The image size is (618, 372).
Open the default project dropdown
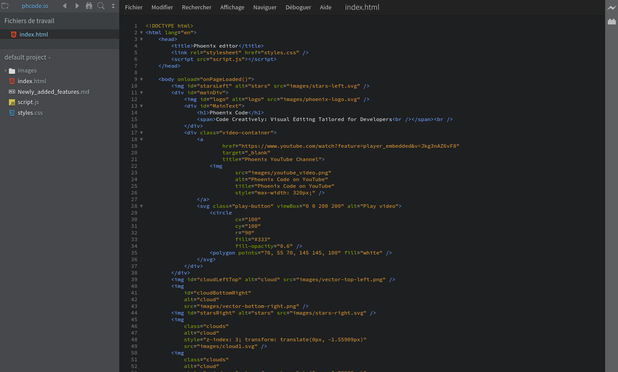27,58
